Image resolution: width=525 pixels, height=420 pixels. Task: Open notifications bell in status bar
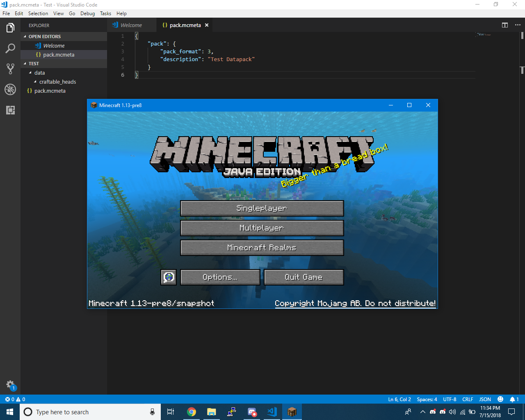(x=514, y=399)
